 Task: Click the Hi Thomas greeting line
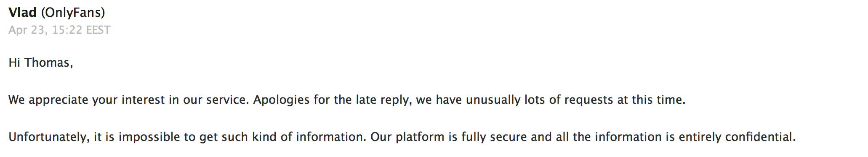pos(41,63)
